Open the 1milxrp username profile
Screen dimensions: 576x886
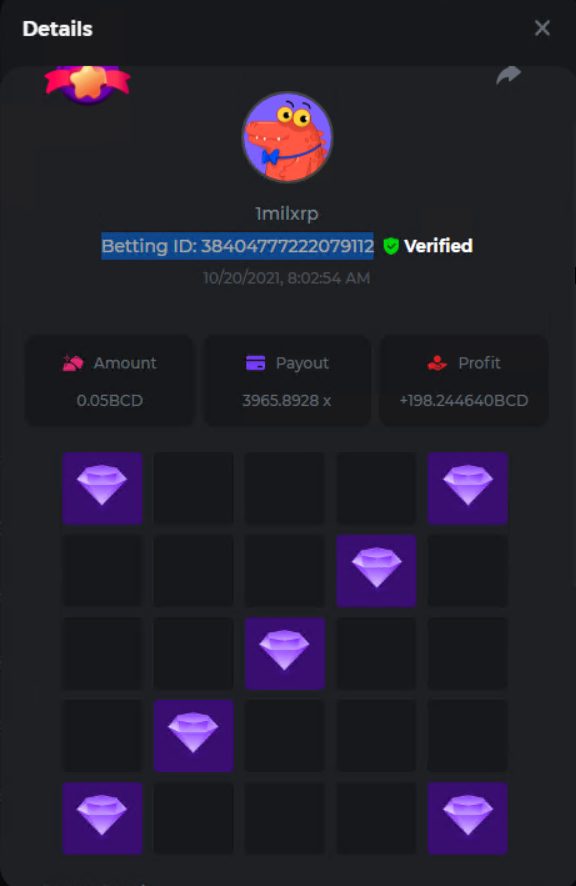287,214
